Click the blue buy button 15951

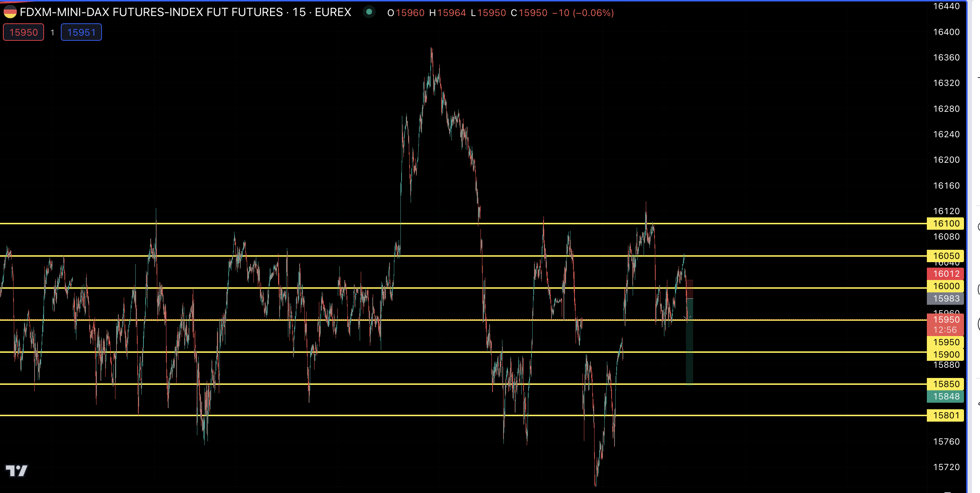point(81,32)
